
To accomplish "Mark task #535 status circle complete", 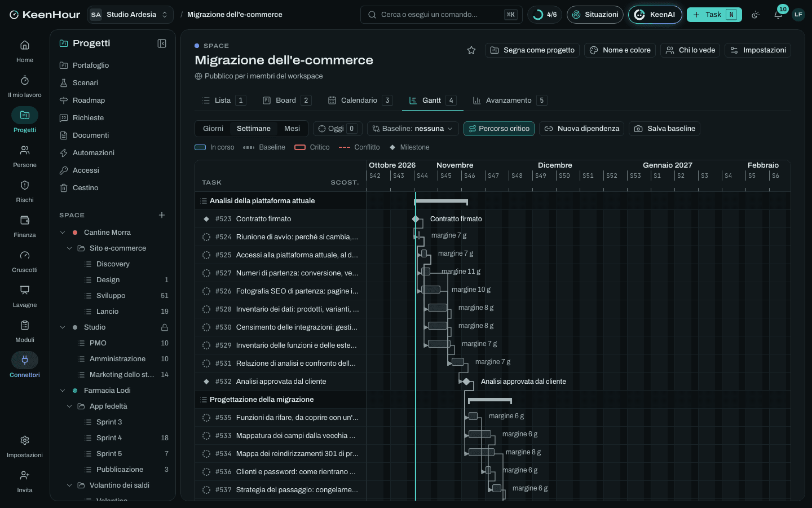I will (x=206, y=418).
